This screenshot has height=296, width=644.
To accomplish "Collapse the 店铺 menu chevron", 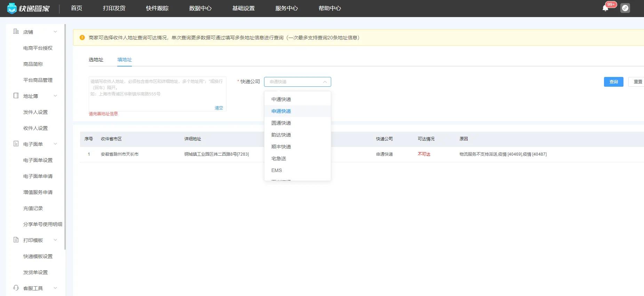I will point(55,32).
